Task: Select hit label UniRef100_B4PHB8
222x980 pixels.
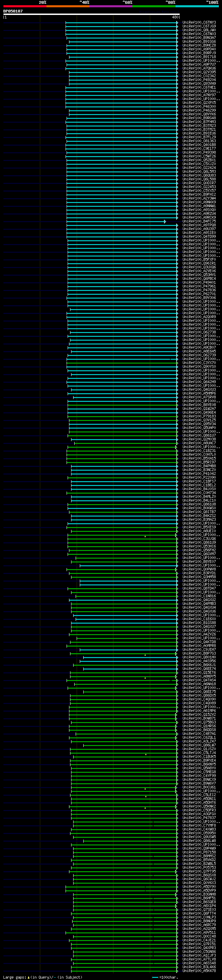Action: [x=199, y=466]
